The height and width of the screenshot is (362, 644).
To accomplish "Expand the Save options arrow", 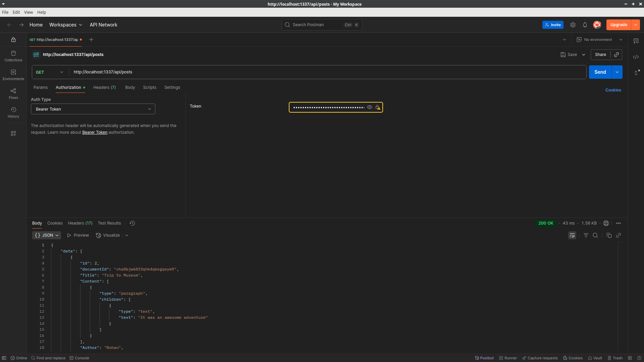I will (584, 55).
